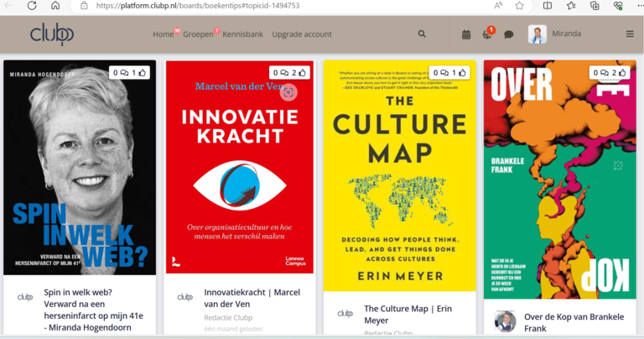Like the Over de Kop card
The width and height of the screenshot is (644, 339).
623,73
